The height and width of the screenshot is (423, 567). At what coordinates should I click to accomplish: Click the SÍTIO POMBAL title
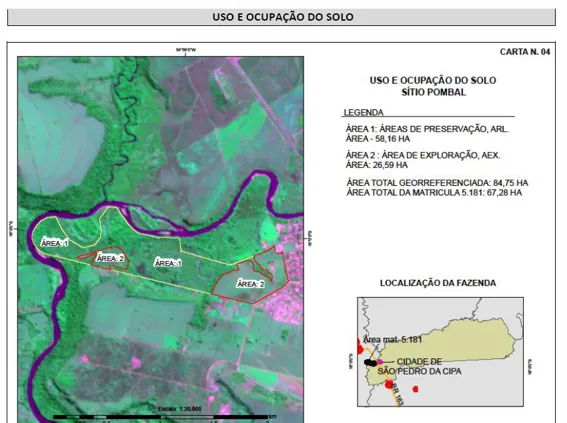(x=434, y=92)
